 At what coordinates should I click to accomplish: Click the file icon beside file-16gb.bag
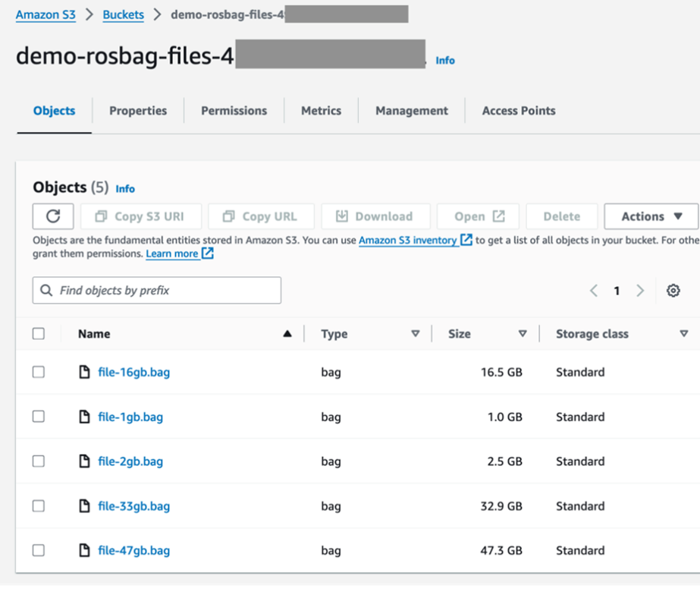(x=84, y=372)
